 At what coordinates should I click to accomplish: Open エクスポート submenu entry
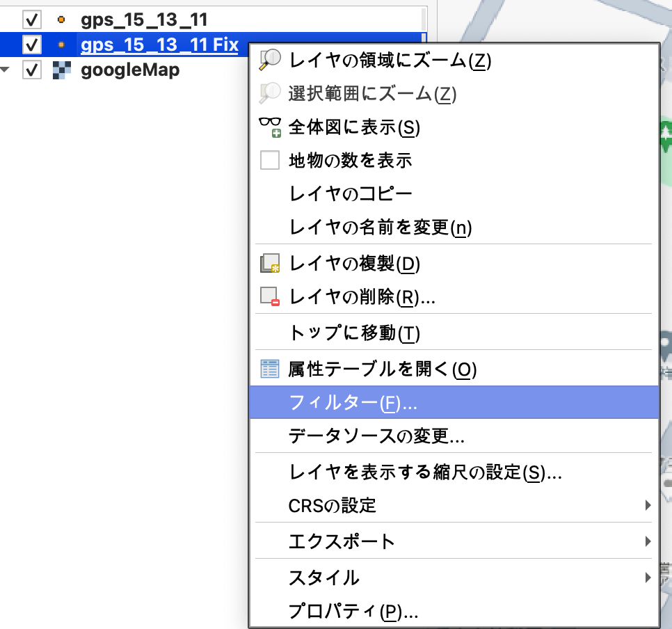[454, 541]
